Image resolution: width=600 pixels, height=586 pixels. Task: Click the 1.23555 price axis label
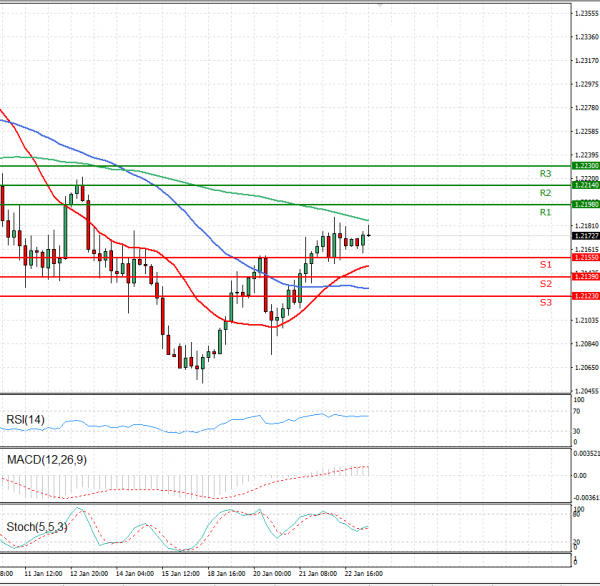[587, 13]
